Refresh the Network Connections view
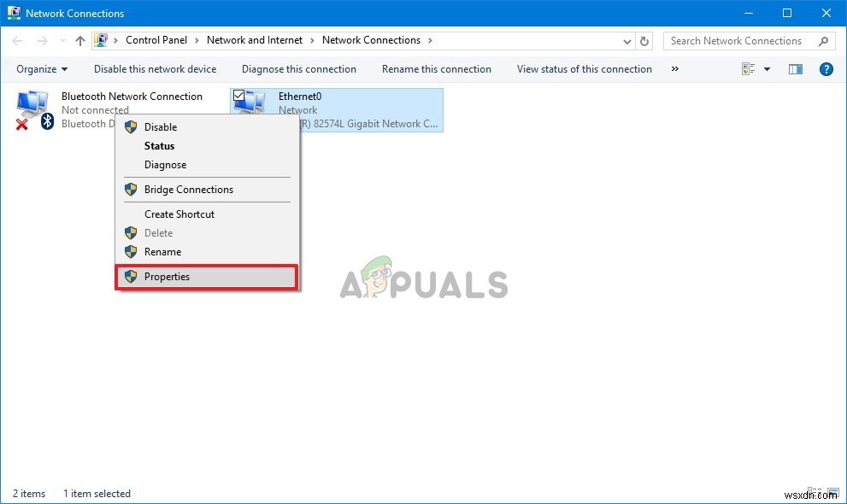 (x=644, y=41)
